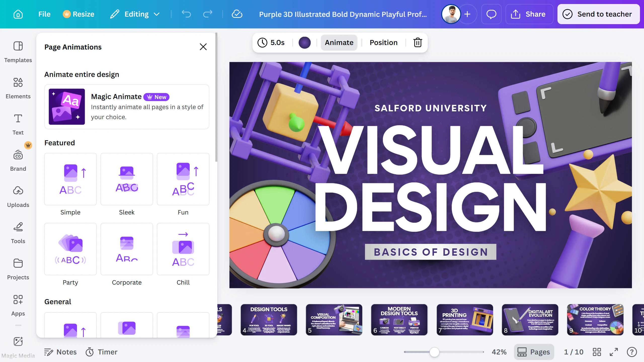Click the Share button
The image size is (644, 362).
pyautogui.click(x=529, y=14)
